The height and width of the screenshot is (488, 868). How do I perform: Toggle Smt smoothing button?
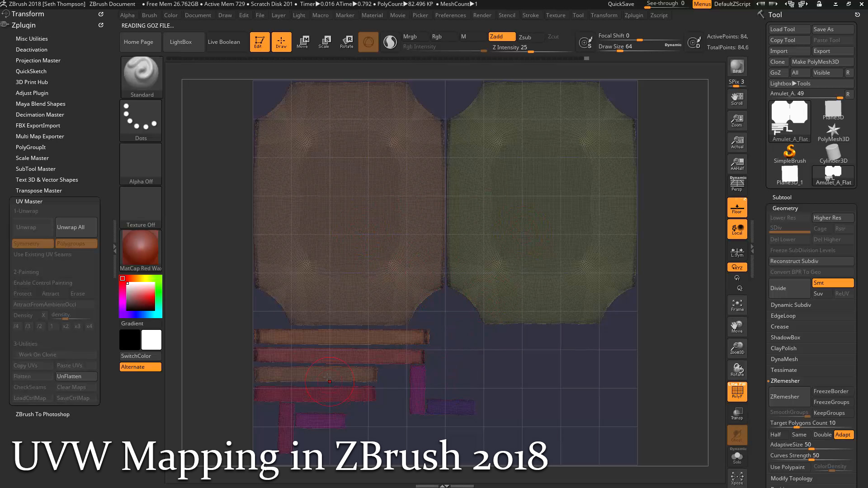pyautogui.click(x=833, y=283)
